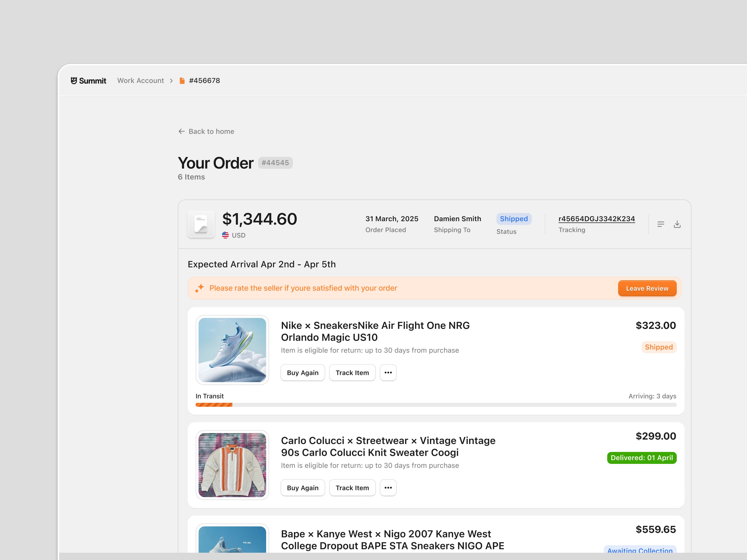This screenshot has height=560, width=747.
Task: Open more options for Carlo Colucci sweater
Action: pyautogui.click(x=388, y=488)
